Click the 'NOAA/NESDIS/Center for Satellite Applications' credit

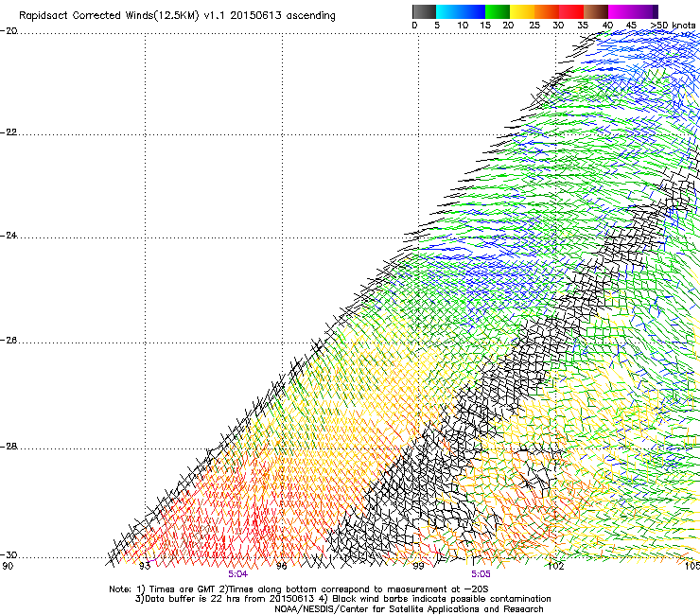coord(409,609)
